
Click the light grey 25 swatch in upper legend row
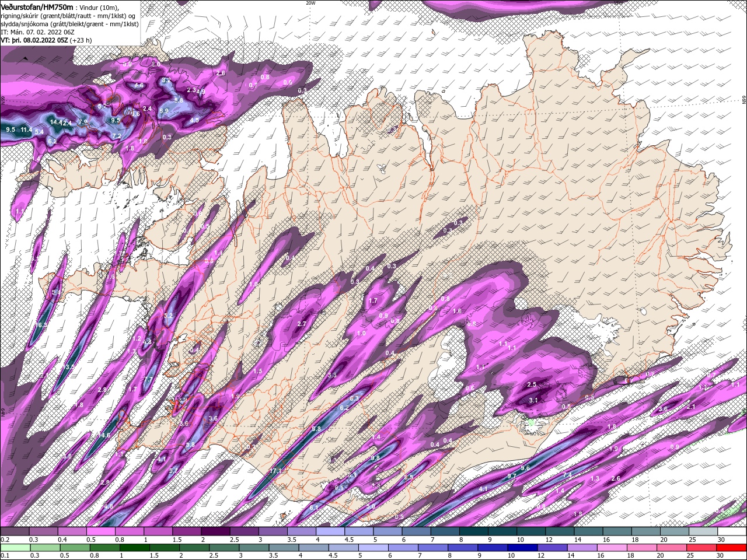point(703,532)
